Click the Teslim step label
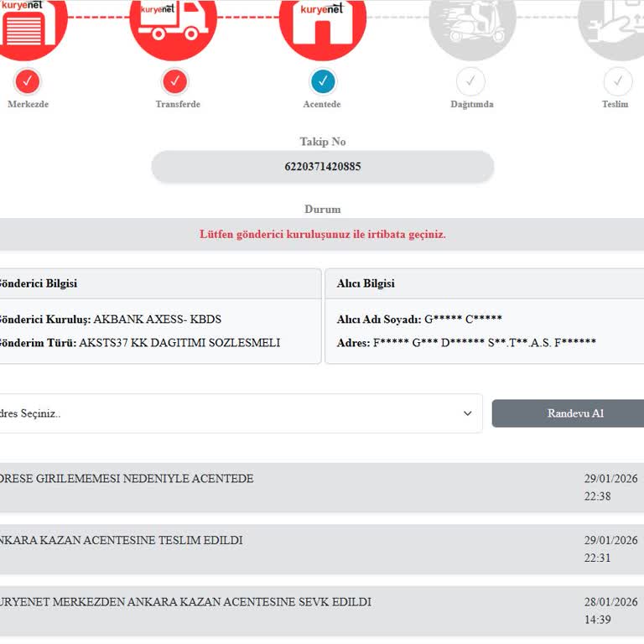The width and height of the screenshot is (644, 644). coord(615,104)
